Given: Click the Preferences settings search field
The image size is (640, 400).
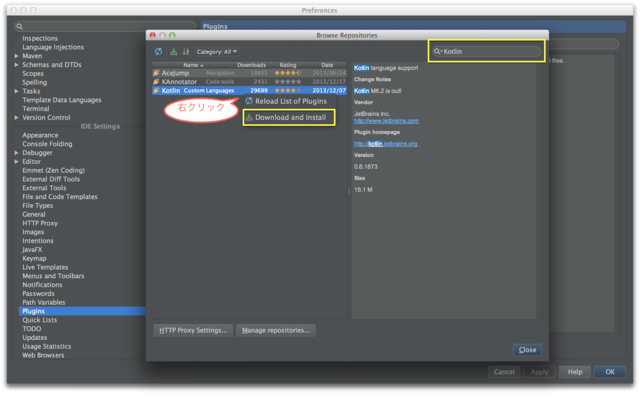Looking at the screenshot, I should pyautogui.click(x=105, y=27).
